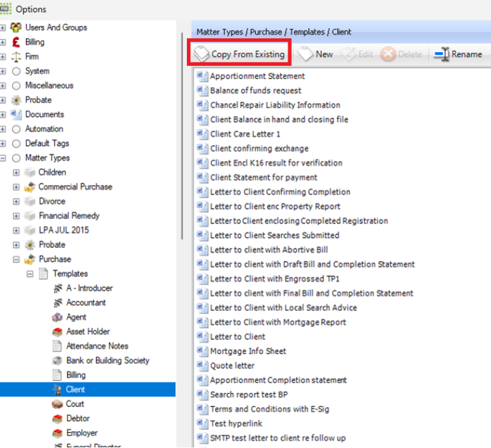Select Client Statement for payment template
This screenshot has height=448, width=491.
click(264, 177)
